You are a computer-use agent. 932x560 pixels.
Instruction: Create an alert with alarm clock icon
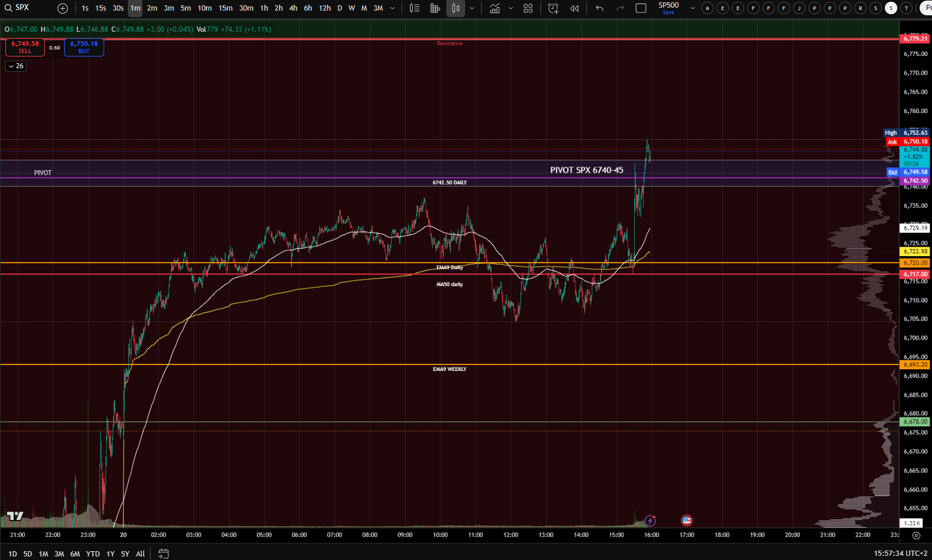click(x=553, y=8)
